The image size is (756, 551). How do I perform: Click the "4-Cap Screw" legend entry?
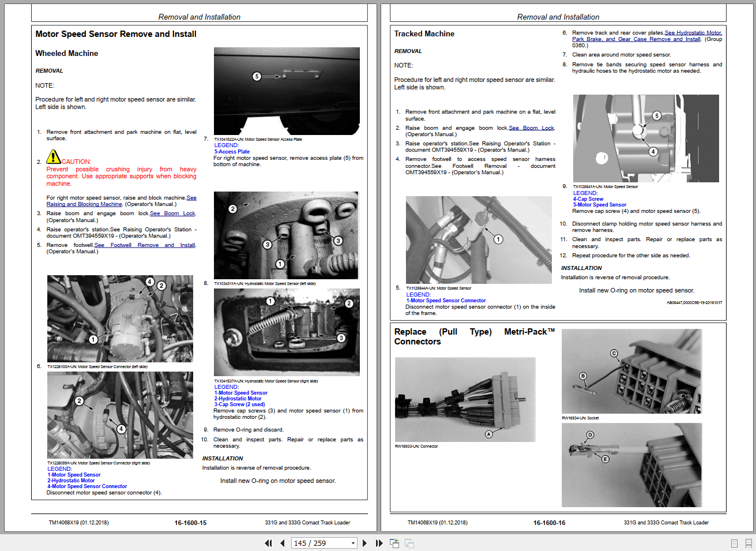pyautogui.click(x=588, y=199)
